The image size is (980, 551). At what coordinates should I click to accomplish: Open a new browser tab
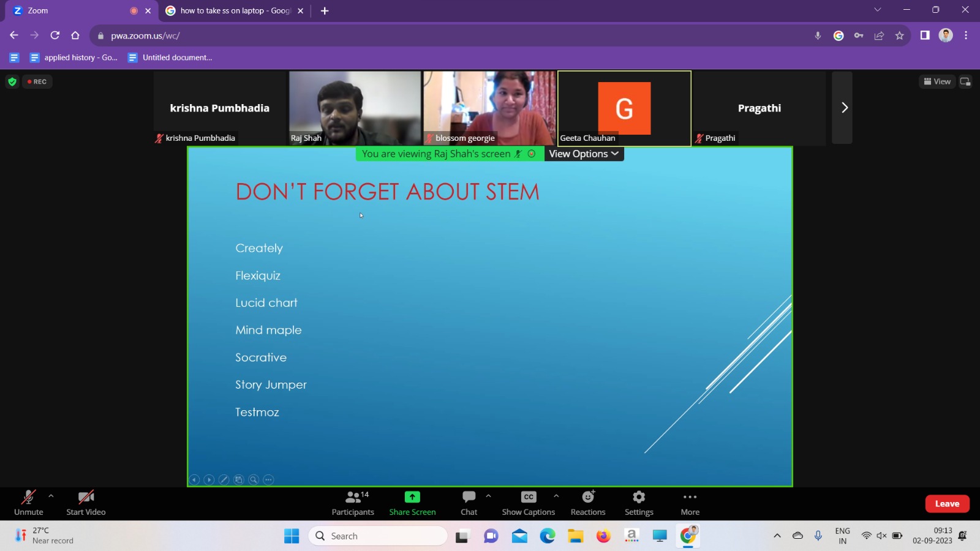[325, 10]
